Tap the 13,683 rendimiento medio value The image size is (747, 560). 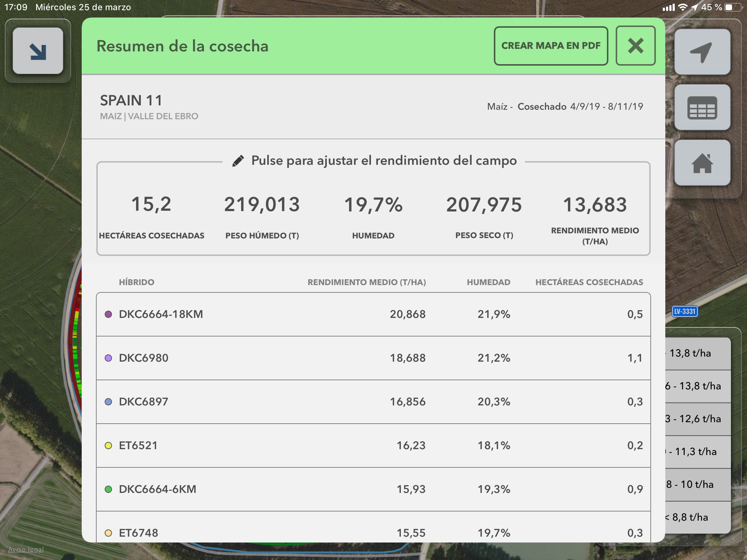pos(595,205)
